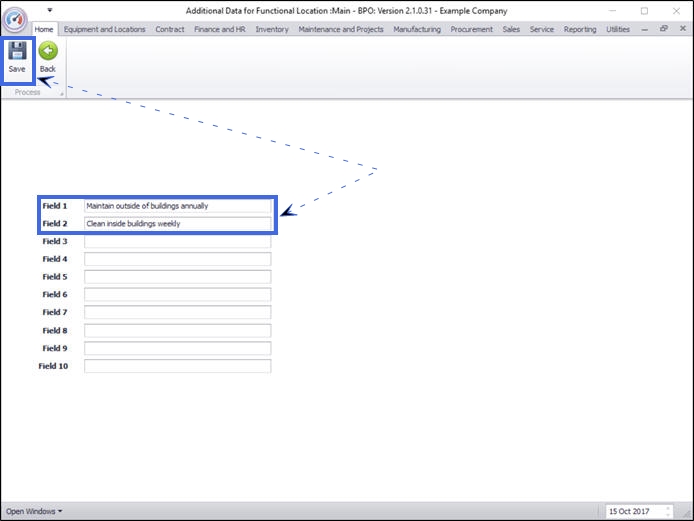Click the Field 1 label
This screenshot has width=694, height=521.
(x=55, y=206)
